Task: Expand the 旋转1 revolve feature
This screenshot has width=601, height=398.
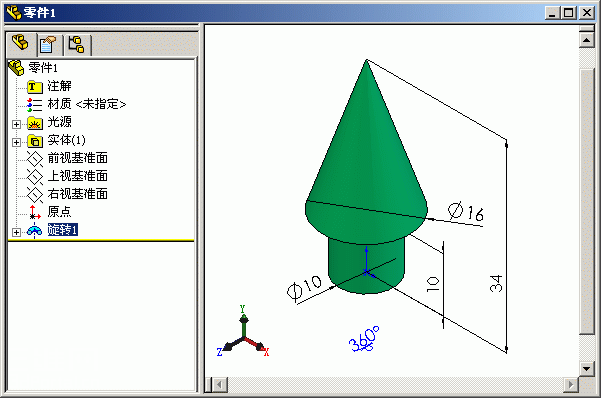Action: pyautogui.click(x=16, y=232)
